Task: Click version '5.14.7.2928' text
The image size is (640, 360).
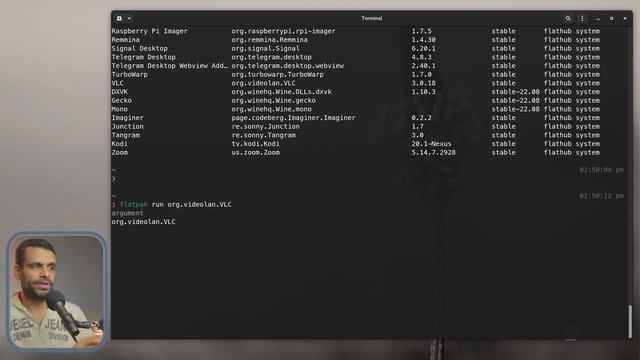Action: pos(433,152)
